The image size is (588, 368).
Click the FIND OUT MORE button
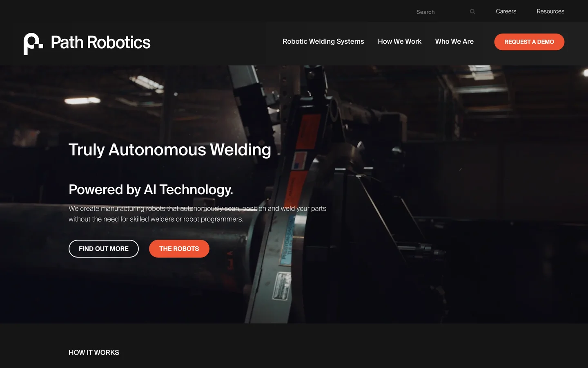(104, 249)
